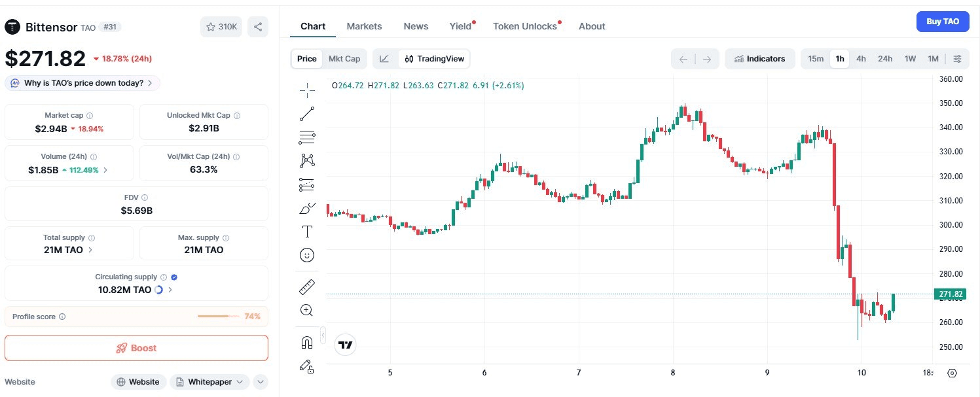Select the ruler measure tool

[306, 286]
